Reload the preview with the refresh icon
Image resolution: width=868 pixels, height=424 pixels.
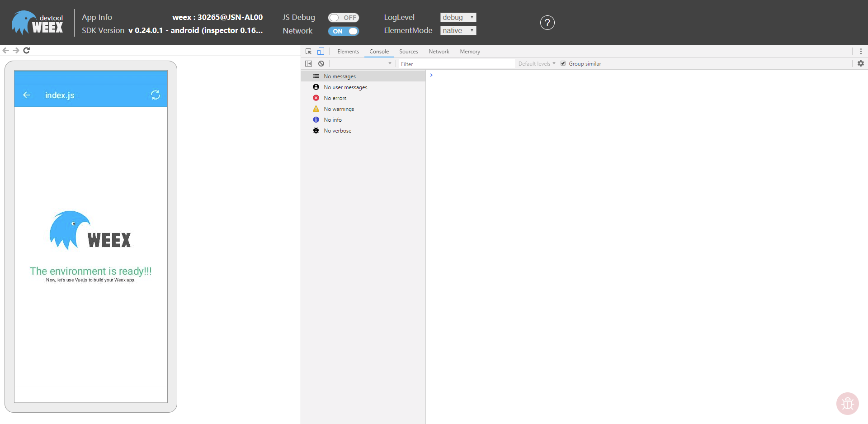coord(27,50)
